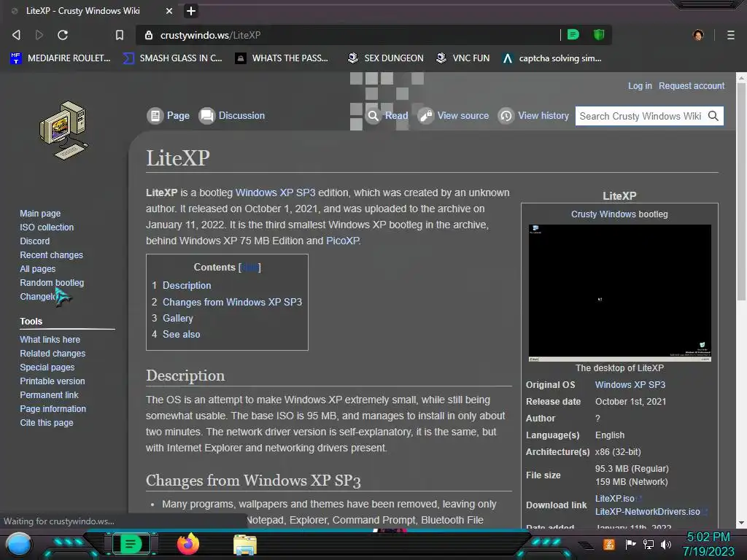The height and width of the screenshot is (560, 747).
Task: Follow the Windows XP SP3 link in intro
Action: [275, 192]
